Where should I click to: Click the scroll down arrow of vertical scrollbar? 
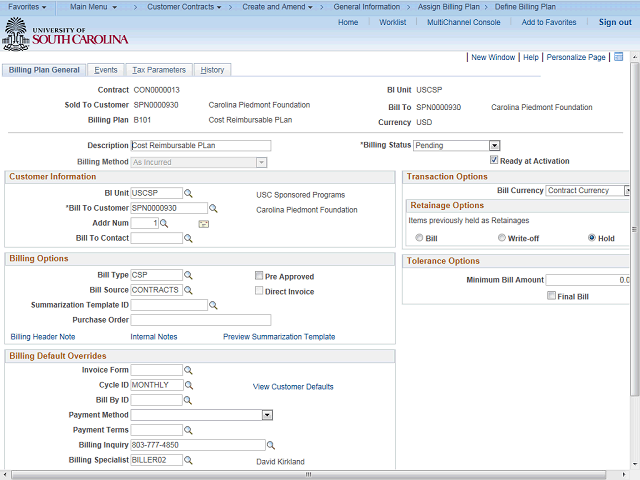634,464
